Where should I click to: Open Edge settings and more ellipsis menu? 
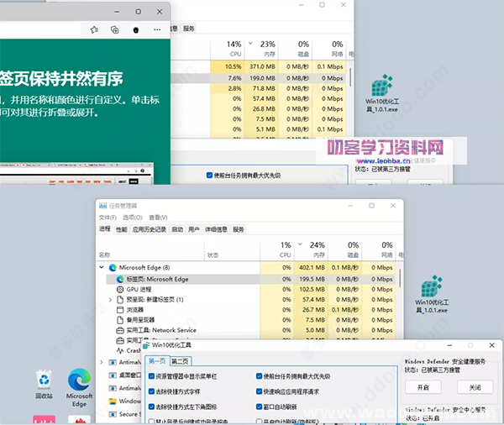tap(157, 29)
